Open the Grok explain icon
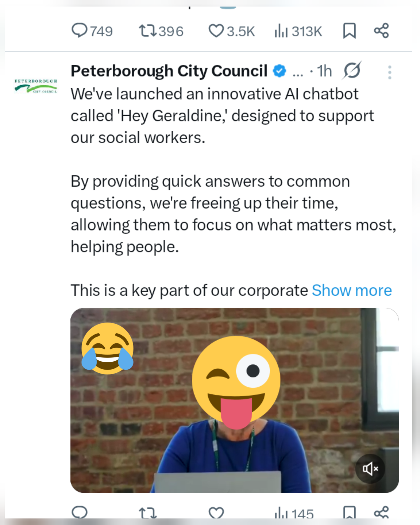This screenshot has width=420, height=525. (352, 71)
